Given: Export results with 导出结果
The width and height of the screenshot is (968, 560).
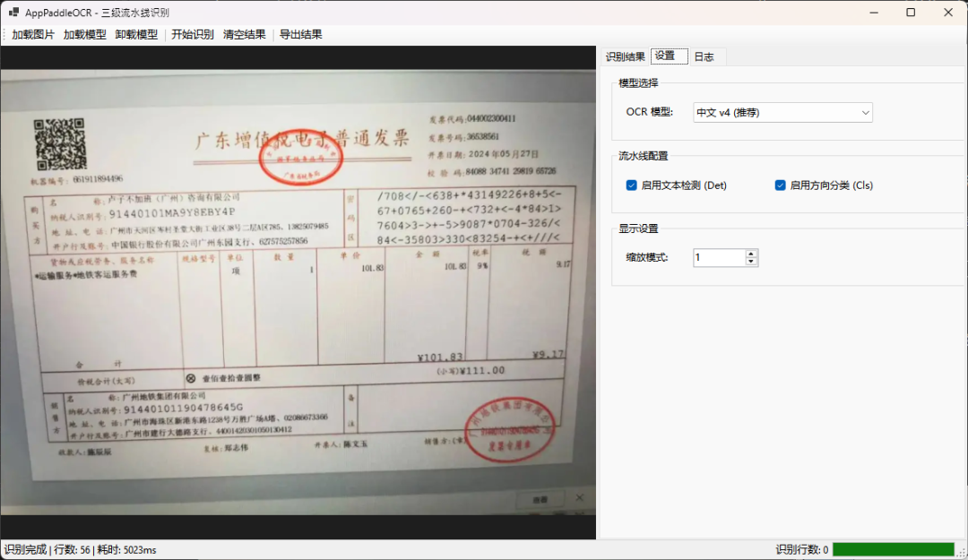Looking at the screenshot, I should click(300, 35).
